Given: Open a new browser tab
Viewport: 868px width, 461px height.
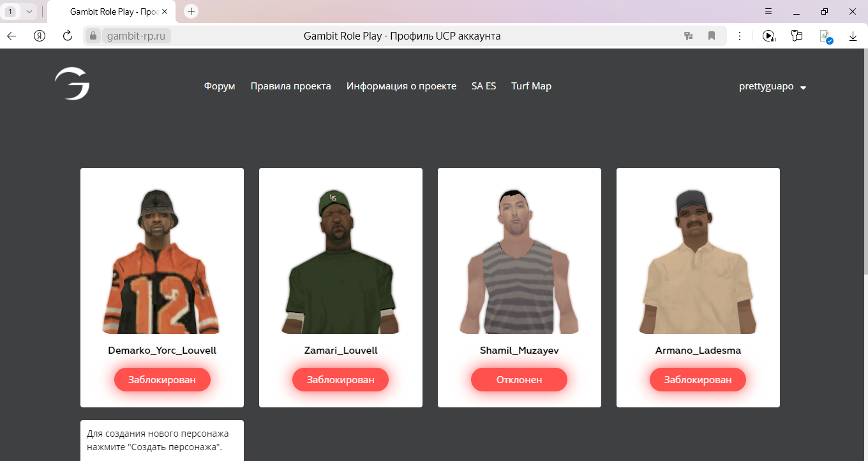Looking at the screenshot, I should coord(191,11).
